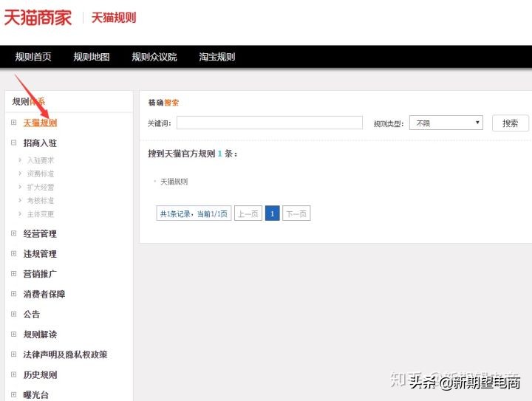Click the 搜到天猫官方规则 result count text
532x401 pixels.
pyautogui.click(x=192, y=154)
